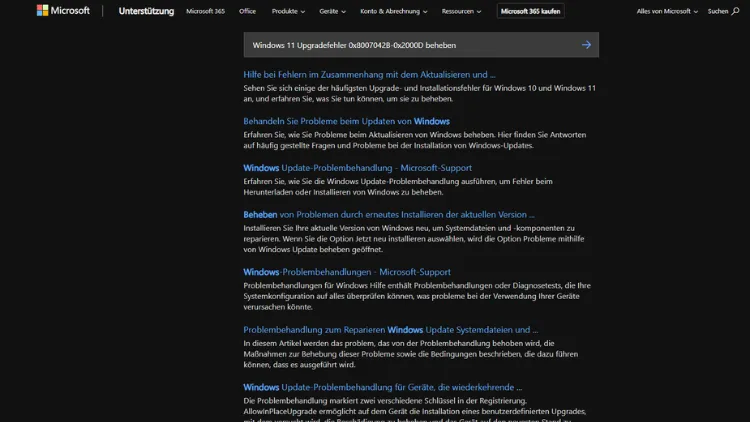Open 'Windows Update-Problembehandlung - Microsoft-Support' result

click(357, 168)
